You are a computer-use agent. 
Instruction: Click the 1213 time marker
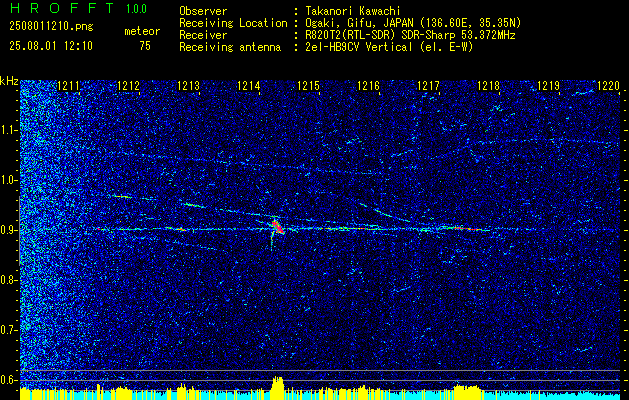coord(189,86)
